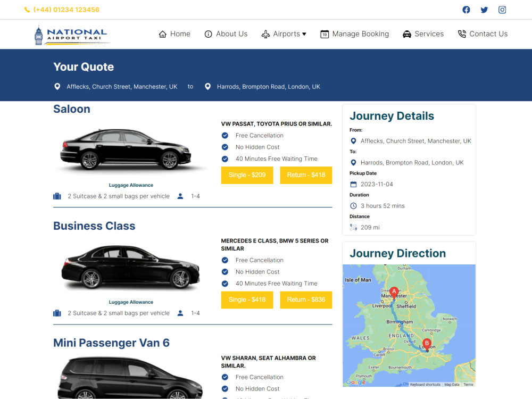Click the Mini Passenger Van 6 image
Screen dimensions: 532x399
coord(130,377)
